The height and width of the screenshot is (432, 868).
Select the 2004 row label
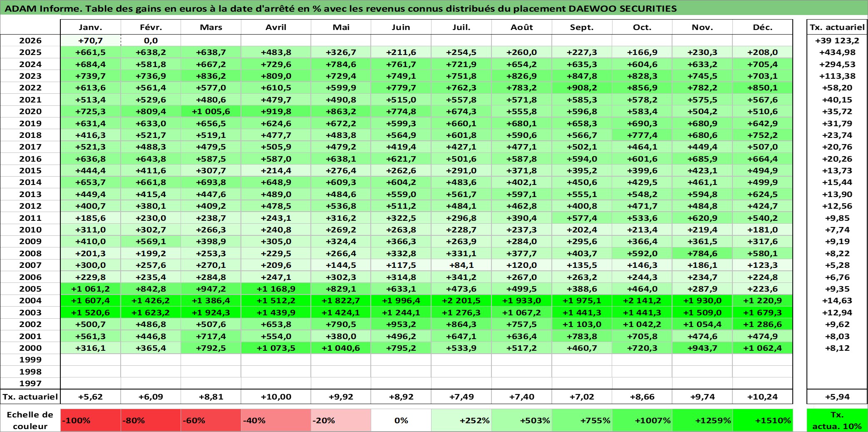click(30, 300)
